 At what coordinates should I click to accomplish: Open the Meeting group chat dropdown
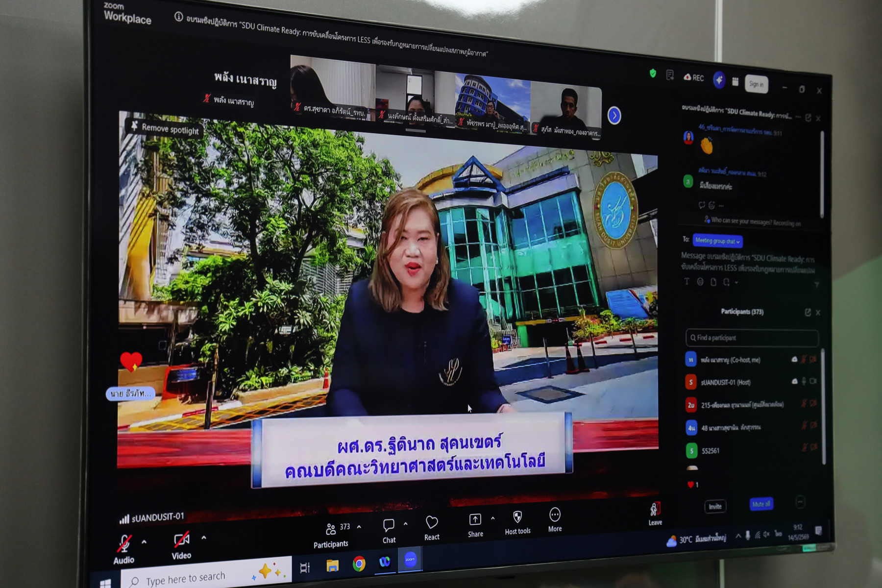(x=717, y=241)
